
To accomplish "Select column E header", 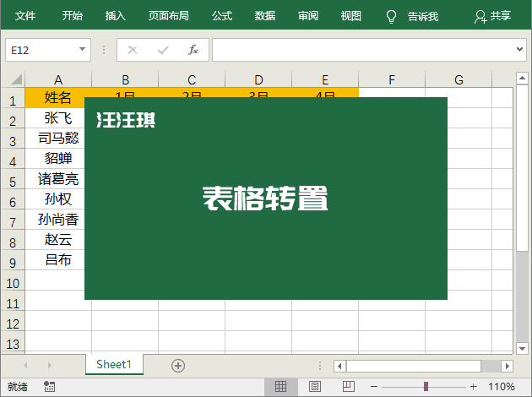I will point(325,79).
